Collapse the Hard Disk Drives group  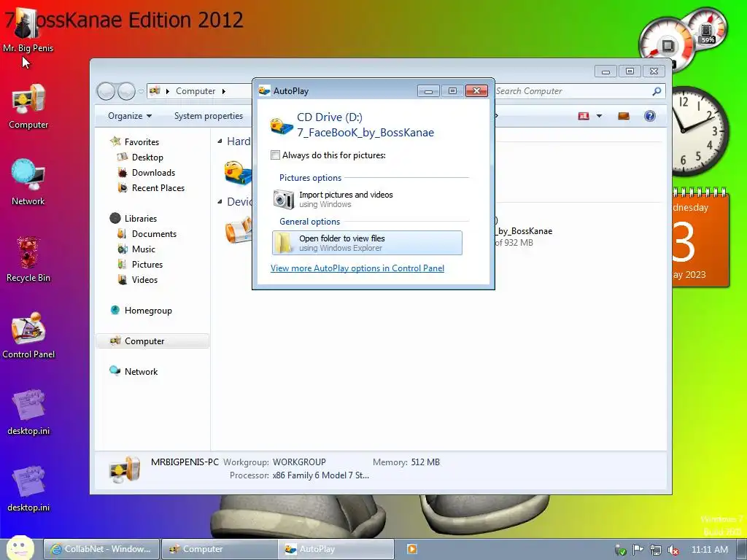(x=220, y=141)
